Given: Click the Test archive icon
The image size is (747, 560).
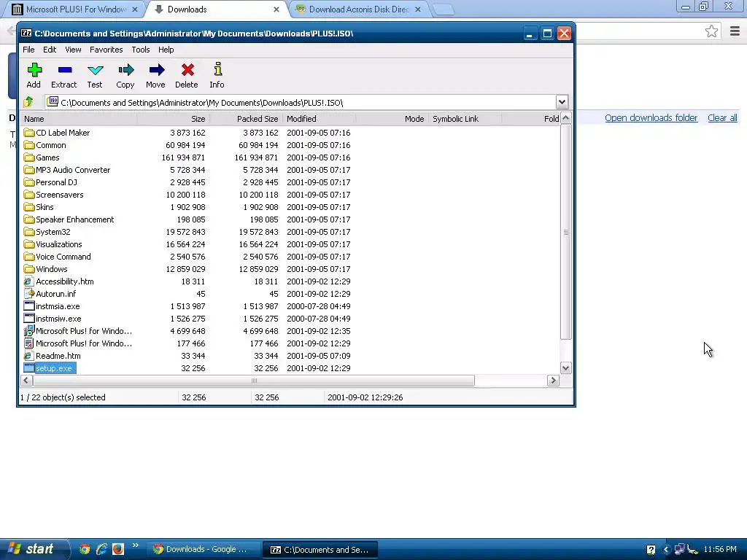Looking at the screenshot, I should point(95,71).
